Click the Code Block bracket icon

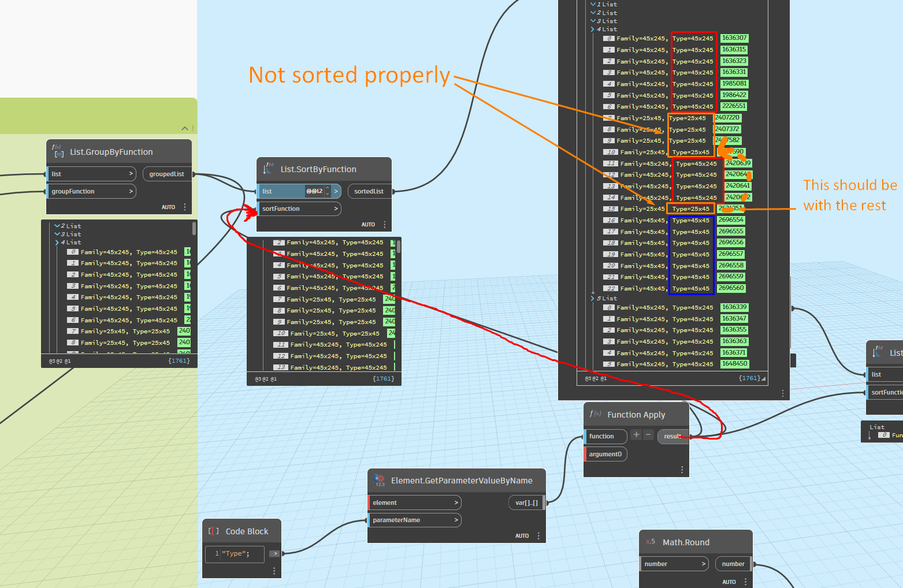click(213, 531)
